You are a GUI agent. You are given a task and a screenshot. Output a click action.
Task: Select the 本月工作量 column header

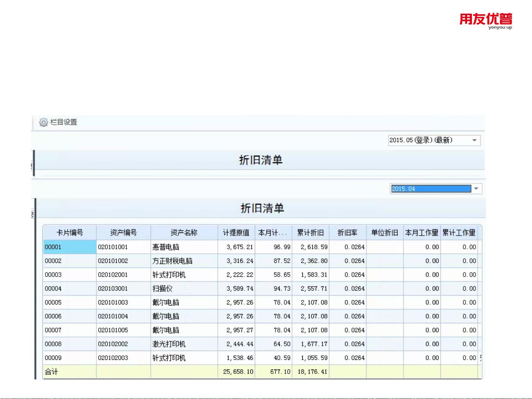422,233
